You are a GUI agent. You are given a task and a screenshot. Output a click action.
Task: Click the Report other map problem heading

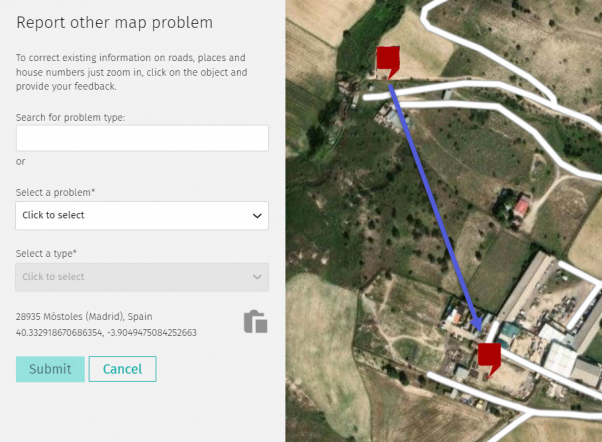[114, 23]
